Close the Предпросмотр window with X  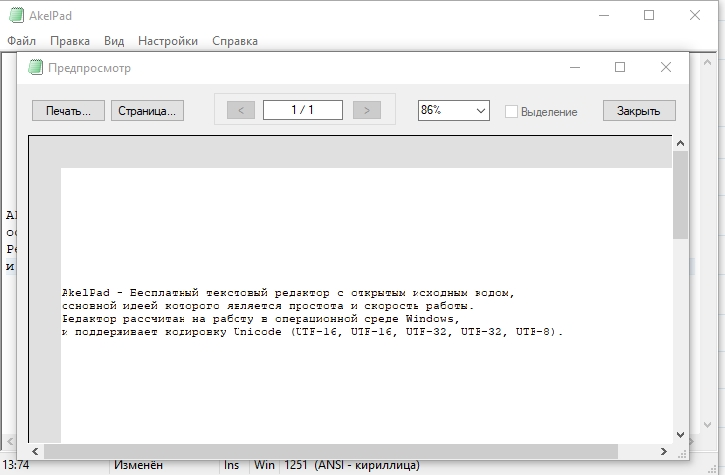(666, 68)
